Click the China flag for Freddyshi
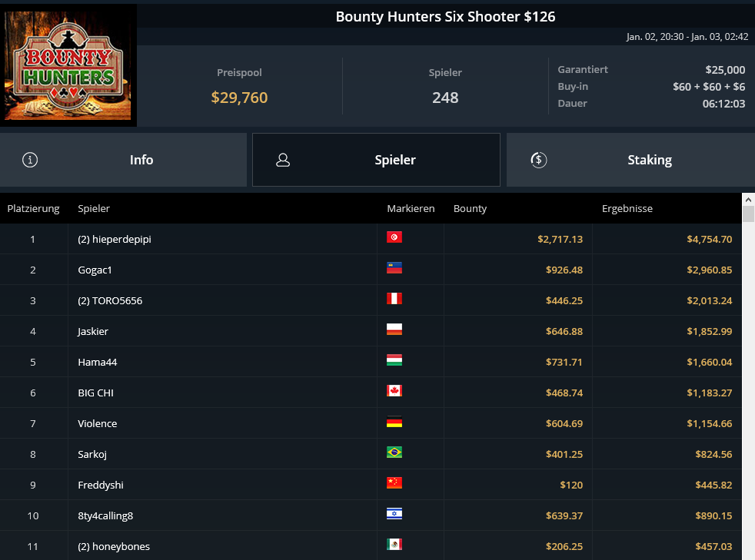755x560 pixels. coord(394,483)
